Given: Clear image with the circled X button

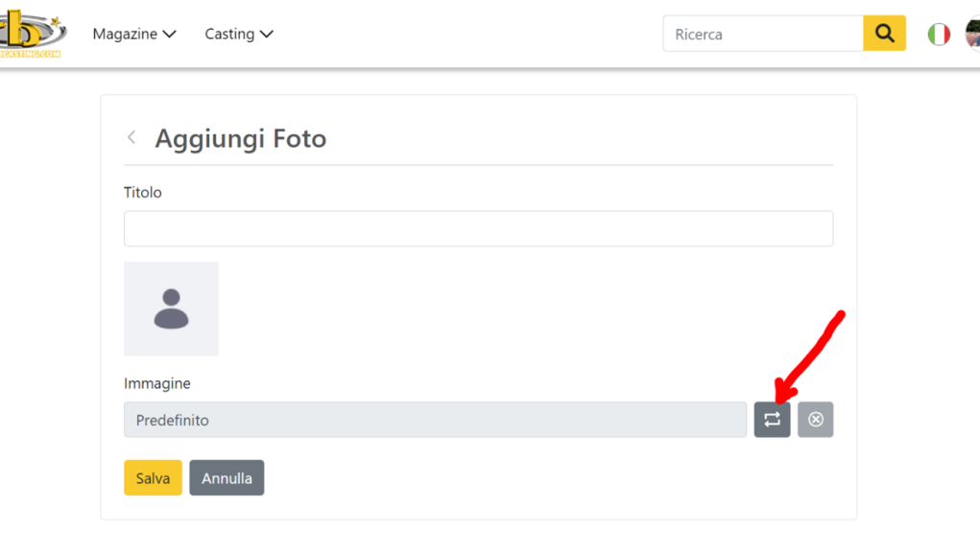Looking at the screenshot, I should (x=815, y=420).
